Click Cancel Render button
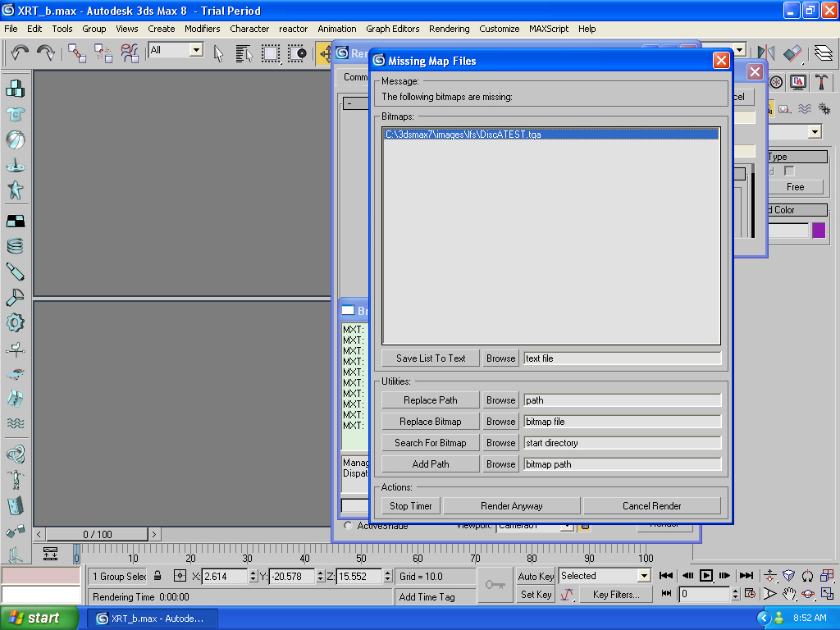Screen dimensions: 840x630 [651, 505]
